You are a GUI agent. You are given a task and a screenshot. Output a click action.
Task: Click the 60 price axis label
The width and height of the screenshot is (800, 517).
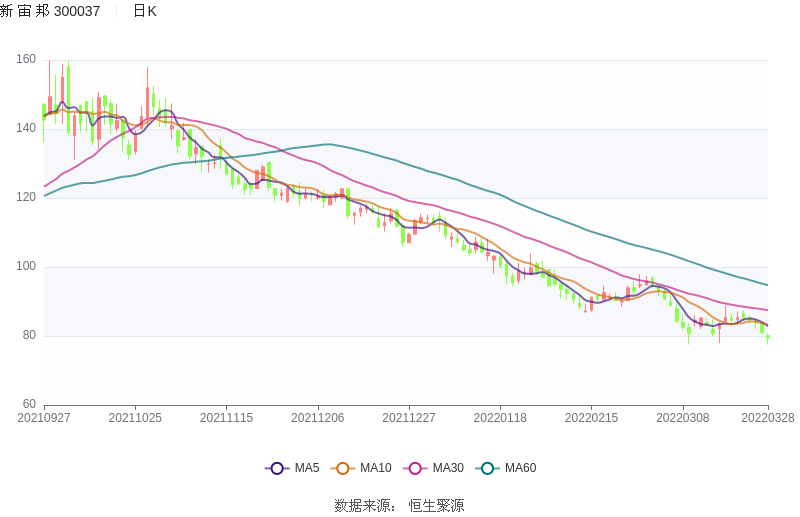pos(29,404)
